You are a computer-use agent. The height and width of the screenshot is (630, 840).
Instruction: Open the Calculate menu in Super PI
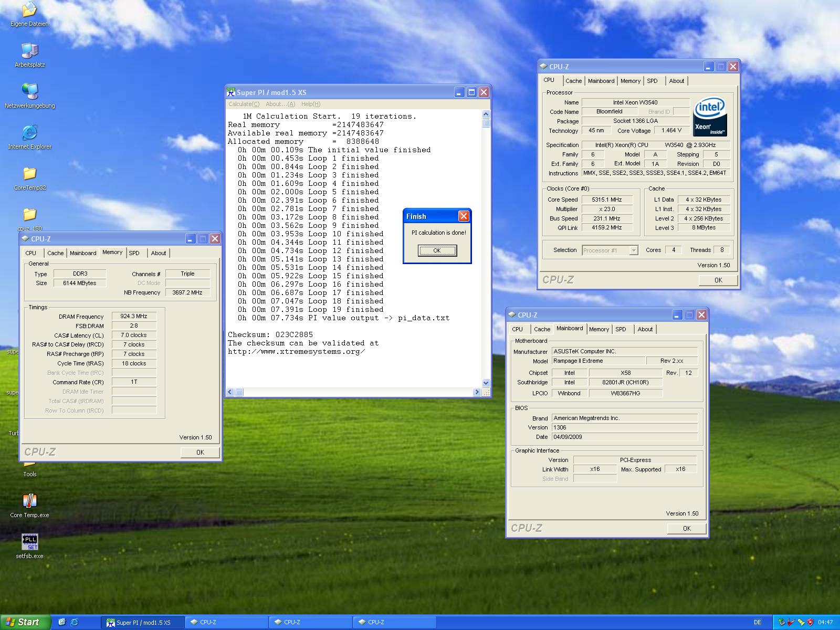pyautogui.click(x=244, y=104)
